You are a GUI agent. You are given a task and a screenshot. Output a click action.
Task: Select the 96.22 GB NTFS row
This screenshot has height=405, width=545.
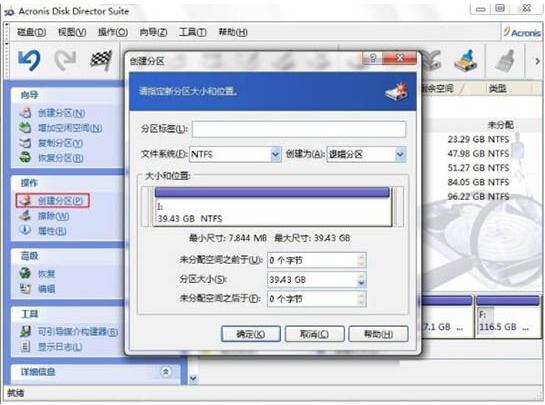[x=478, y=196]
